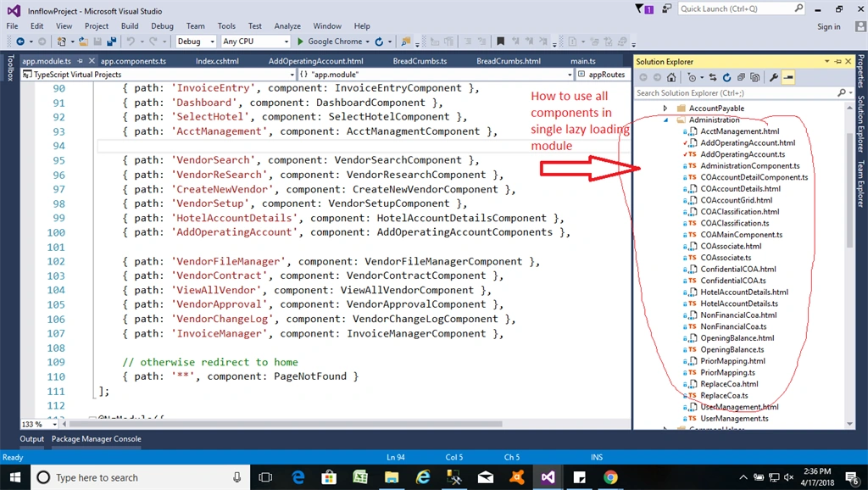Open the Any CPU platform dropdown
The width and height of the screenshot is (868, 490).
[x=256, y=42]
